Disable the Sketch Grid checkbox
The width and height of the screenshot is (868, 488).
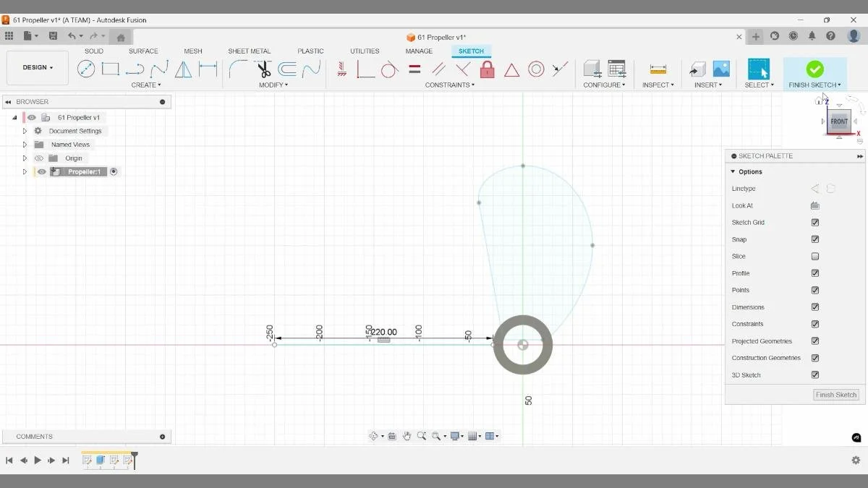pos(815,222)
